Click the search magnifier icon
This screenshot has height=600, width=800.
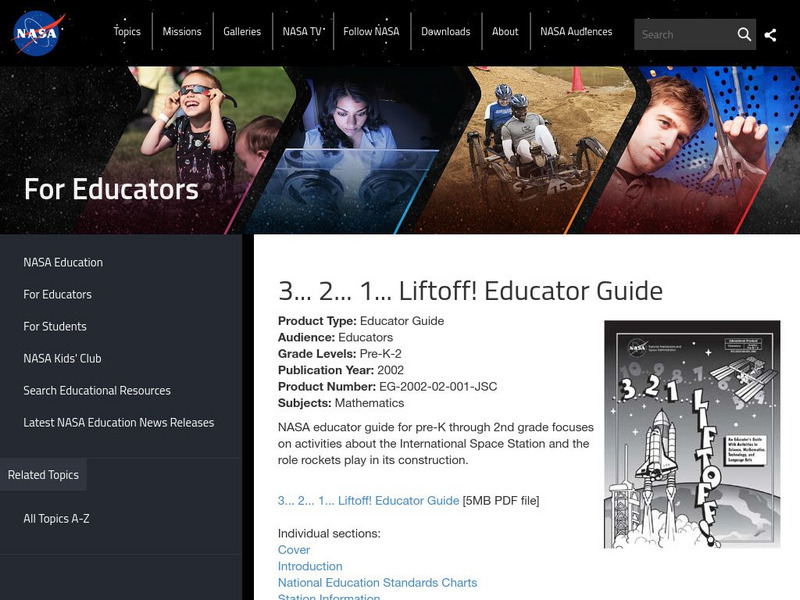pyautogui.click(x=744, y=34)
